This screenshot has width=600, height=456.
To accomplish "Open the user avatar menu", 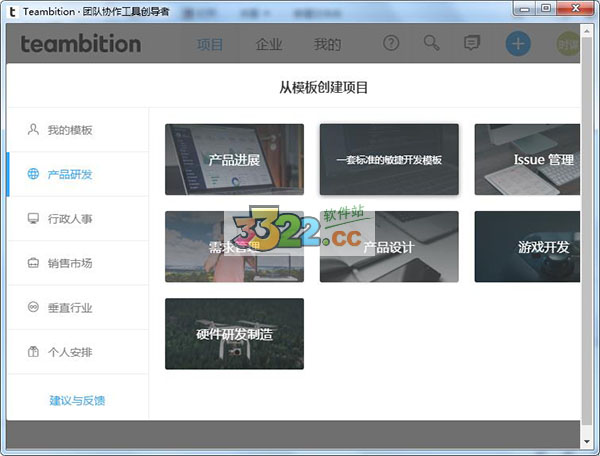I will pyautogui.click(x=567, y=45).
